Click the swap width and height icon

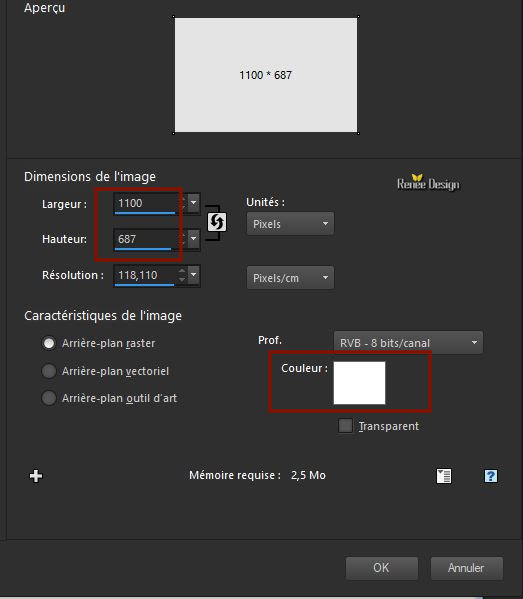click(x=217, y=222)
